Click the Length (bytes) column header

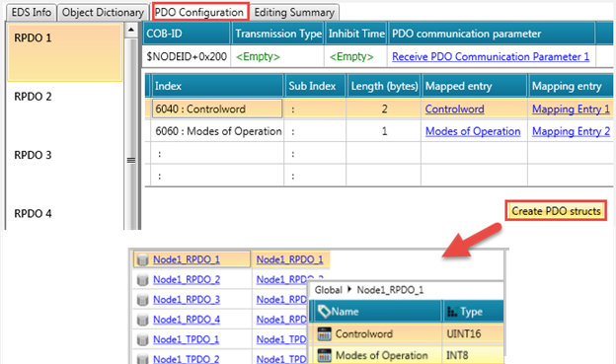[x=384, y=86]
